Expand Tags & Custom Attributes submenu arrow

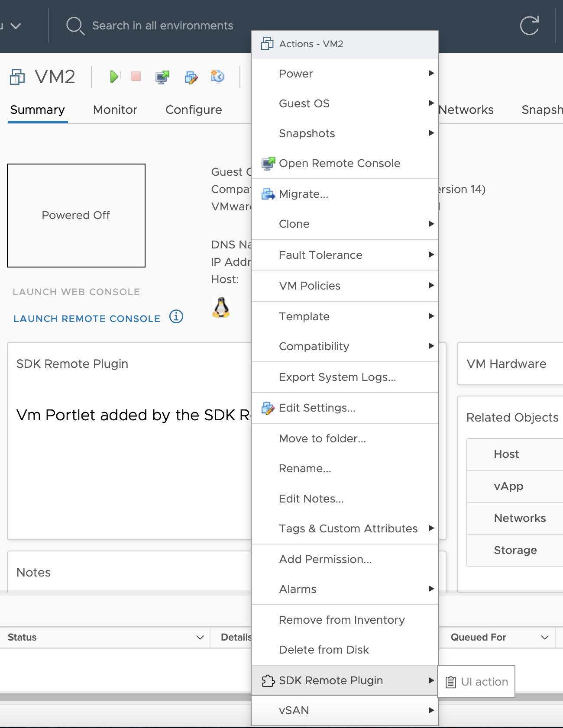click(x=431, y=528)
